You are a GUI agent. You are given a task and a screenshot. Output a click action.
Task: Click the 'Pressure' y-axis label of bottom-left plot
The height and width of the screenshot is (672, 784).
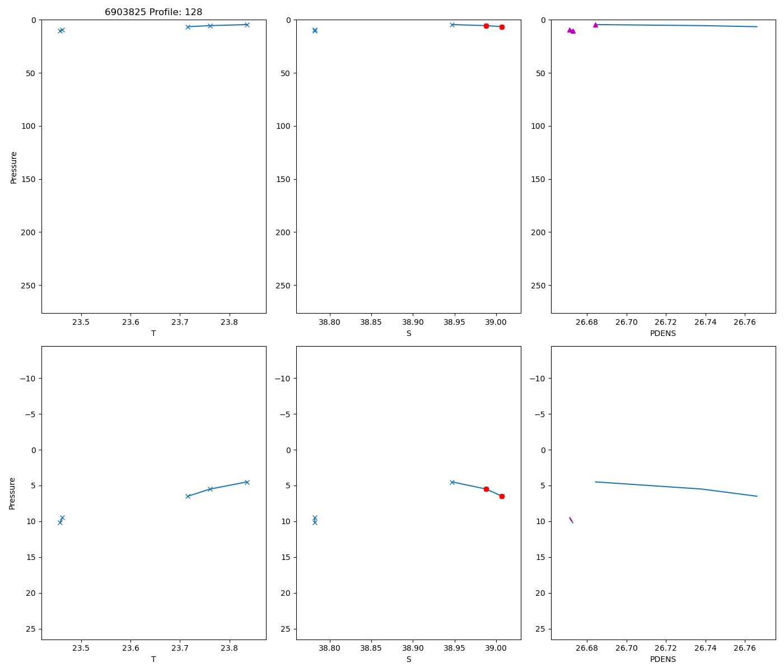12,493
